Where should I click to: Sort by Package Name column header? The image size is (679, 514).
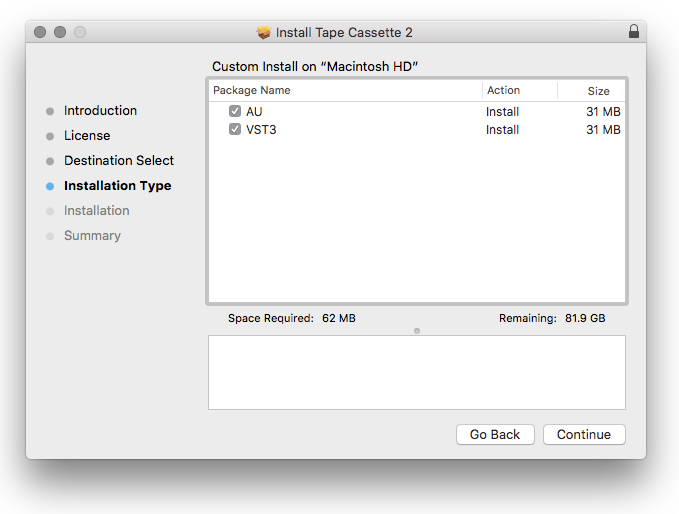pos(251,91)
